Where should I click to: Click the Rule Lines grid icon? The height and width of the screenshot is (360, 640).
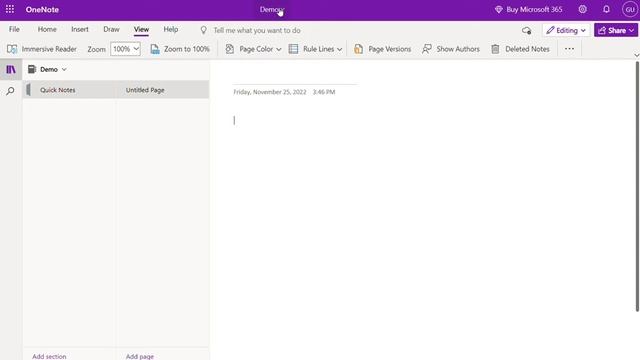[x=293, y=49]
